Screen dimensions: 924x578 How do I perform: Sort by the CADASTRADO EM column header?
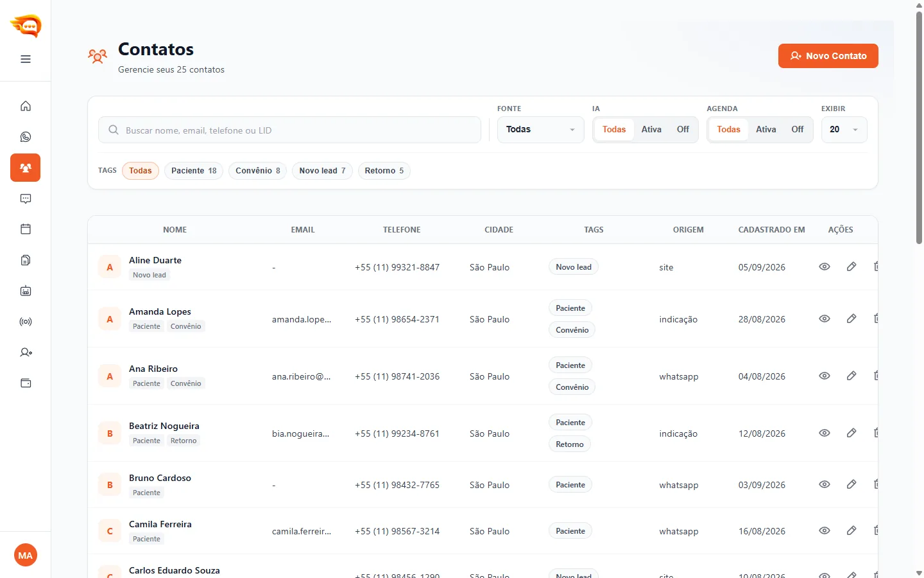point(771,229)
